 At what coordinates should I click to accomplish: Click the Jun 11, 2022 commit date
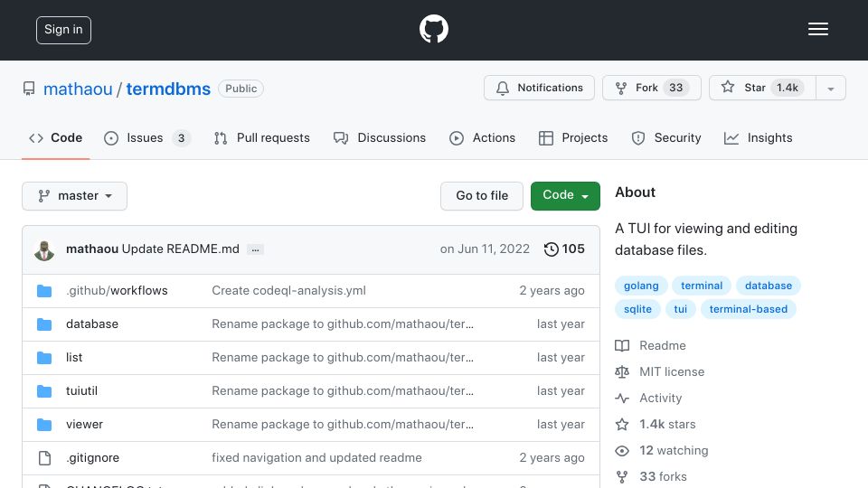coord(485,249)
